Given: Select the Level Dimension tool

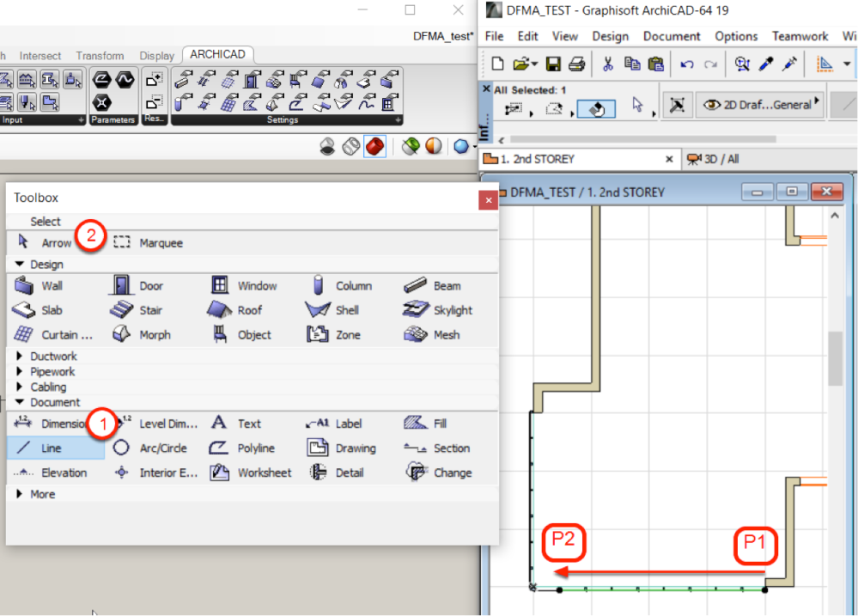Looking at the screenshot, I should (159, 424).
